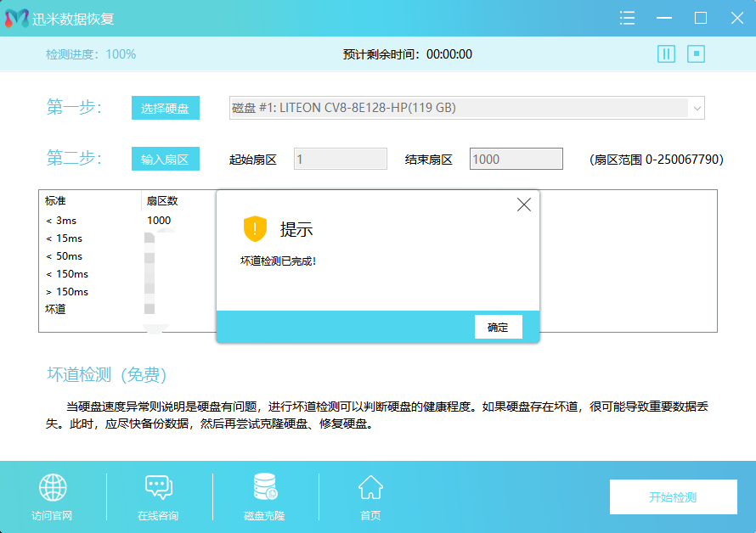Viewport: 756px width, 533px height.
Task: Return to 首页 with the home icon
Action: coord(370,487)
